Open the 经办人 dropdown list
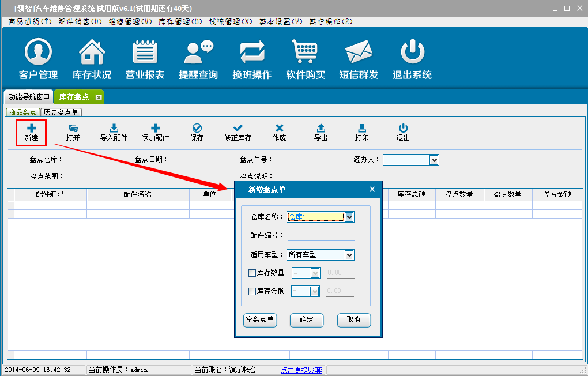Viewport: 588px width, 376px height. (x=434, y=160)
